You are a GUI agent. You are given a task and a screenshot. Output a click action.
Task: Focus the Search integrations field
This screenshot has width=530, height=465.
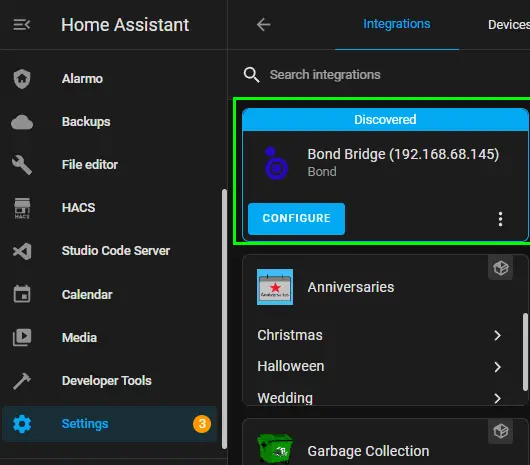385,75
